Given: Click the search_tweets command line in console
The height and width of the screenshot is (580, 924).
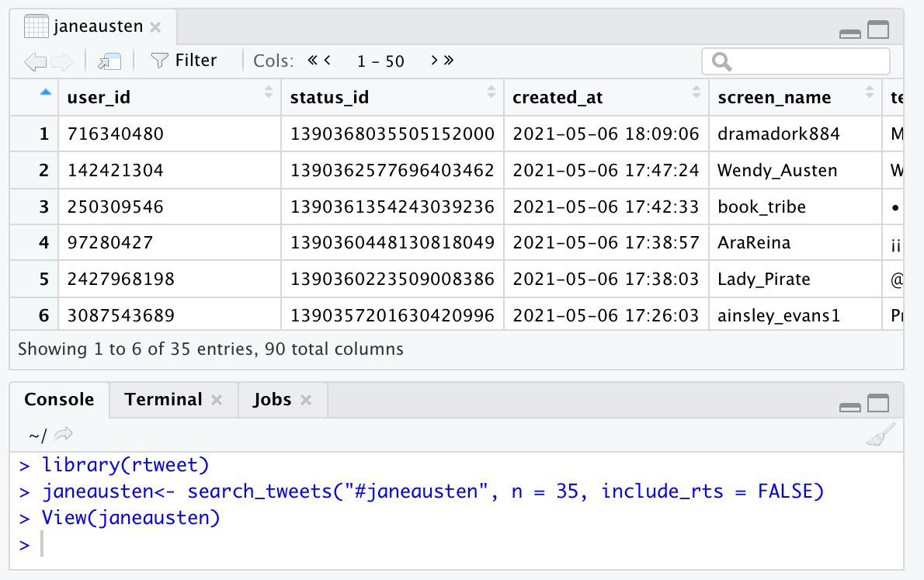Looking at the screenshot, I should (x=433, y=491).
